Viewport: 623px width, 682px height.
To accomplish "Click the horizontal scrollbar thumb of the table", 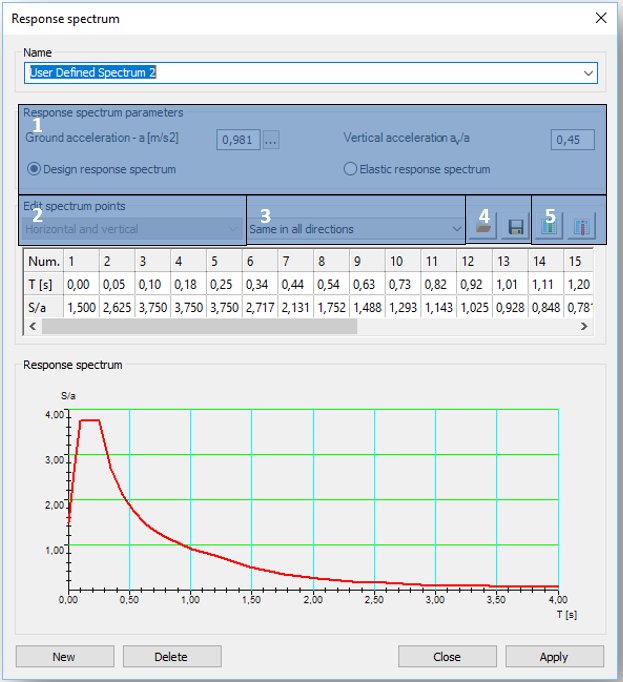I will click(x=199, y=326).
